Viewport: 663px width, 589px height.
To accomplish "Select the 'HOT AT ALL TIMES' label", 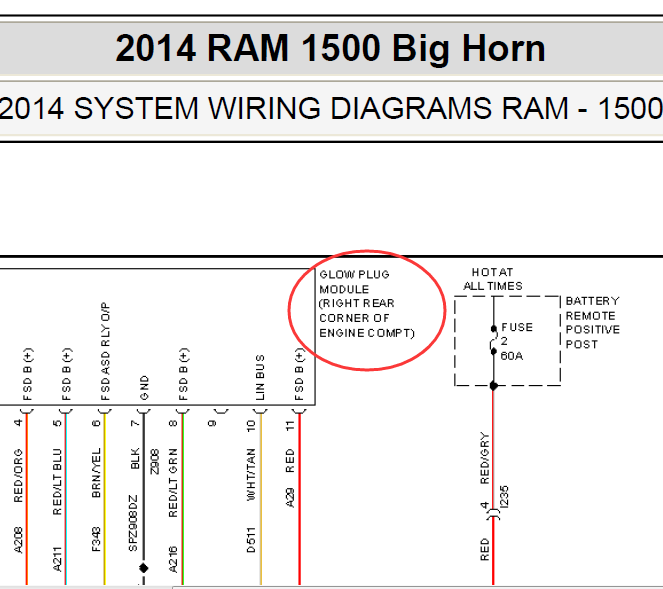I will click(x=493, y=279).
